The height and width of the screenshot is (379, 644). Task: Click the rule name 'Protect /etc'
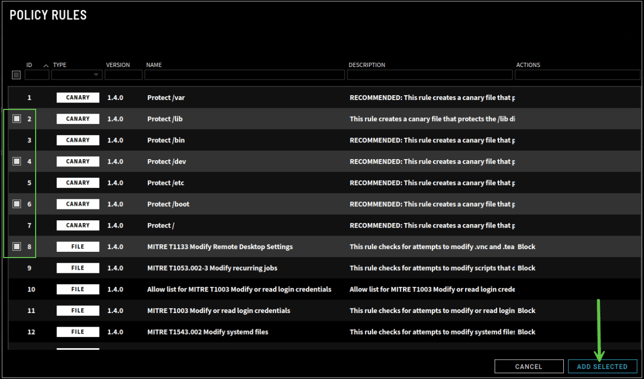(x=166, y=183)
